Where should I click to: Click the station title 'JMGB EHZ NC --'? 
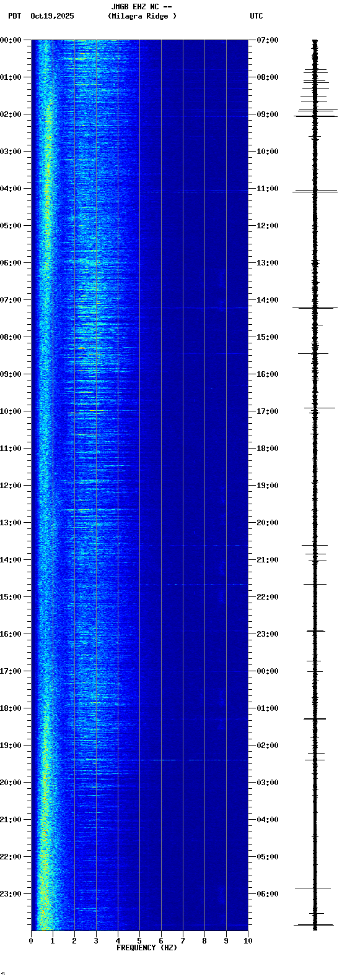coord(141,7)
